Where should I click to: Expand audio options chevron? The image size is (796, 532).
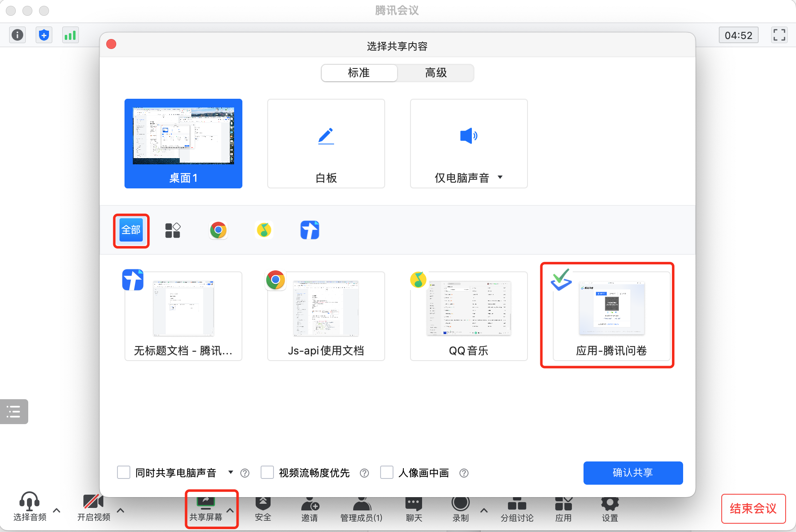point(57,510)
